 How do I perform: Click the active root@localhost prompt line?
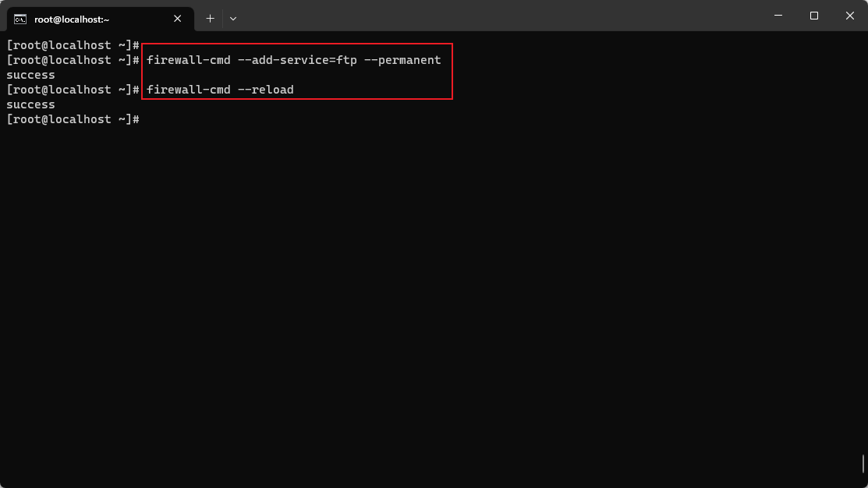pyautogui.click(x=73, y=118)
